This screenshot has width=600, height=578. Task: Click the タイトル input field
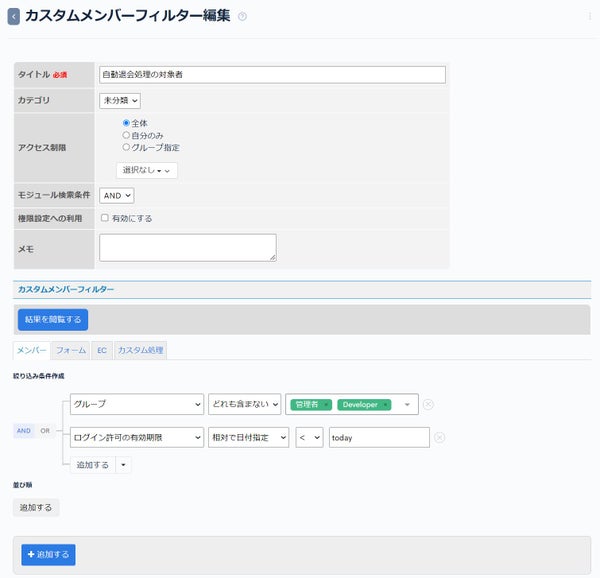point(272,75)
